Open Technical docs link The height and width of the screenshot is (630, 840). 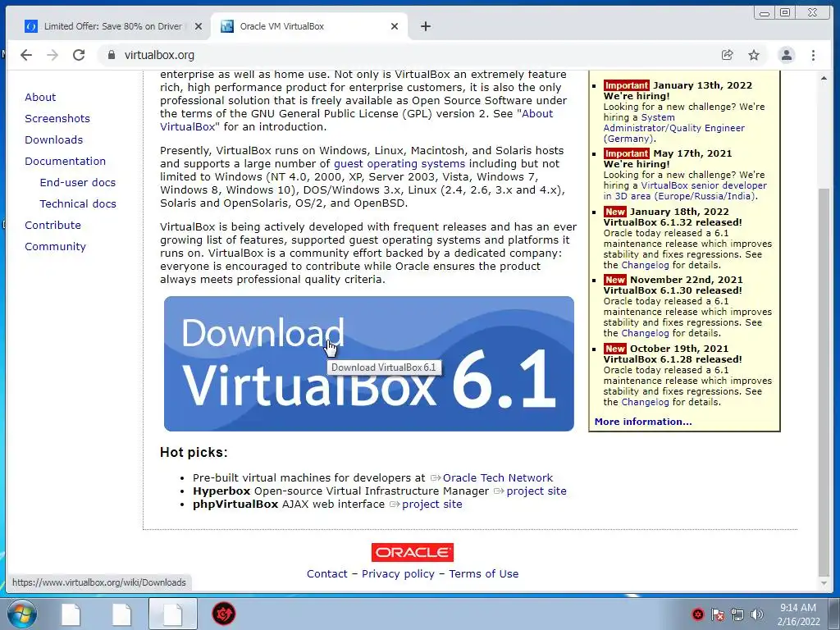(x=78, y=203)
